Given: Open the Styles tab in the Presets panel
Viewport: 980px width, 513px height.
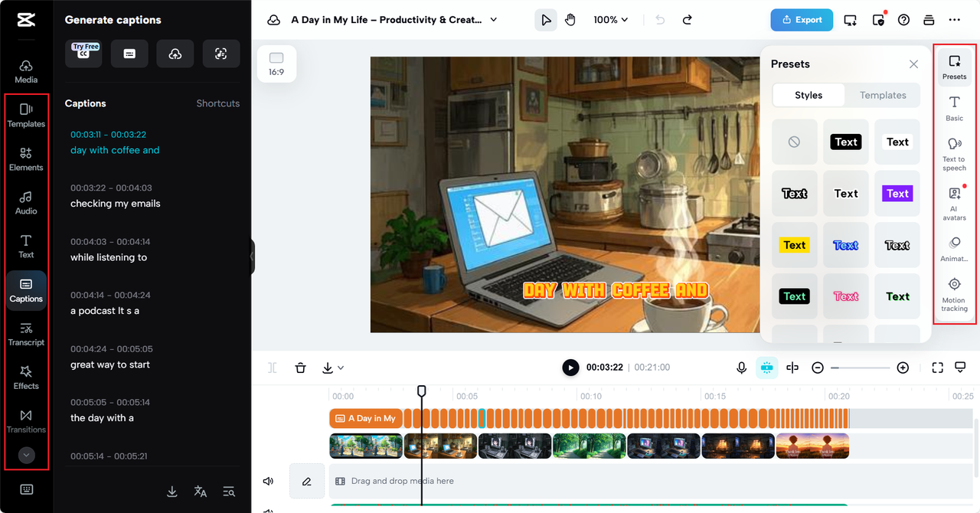Looking at the screenshot, I should point(808,95).
